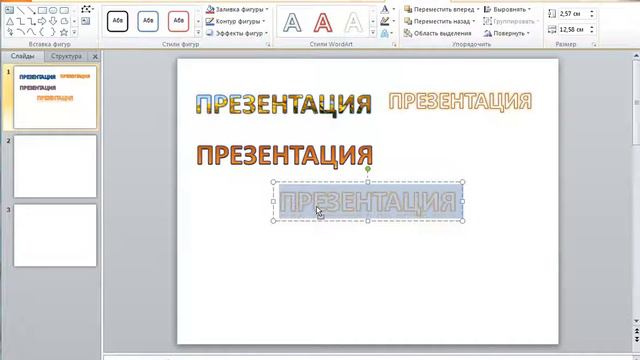Image resolution: width=640 pixels, height=360 pixels.
Task: Select the Triangle shape
Action: pyautogui.click(x=9, y=21)
